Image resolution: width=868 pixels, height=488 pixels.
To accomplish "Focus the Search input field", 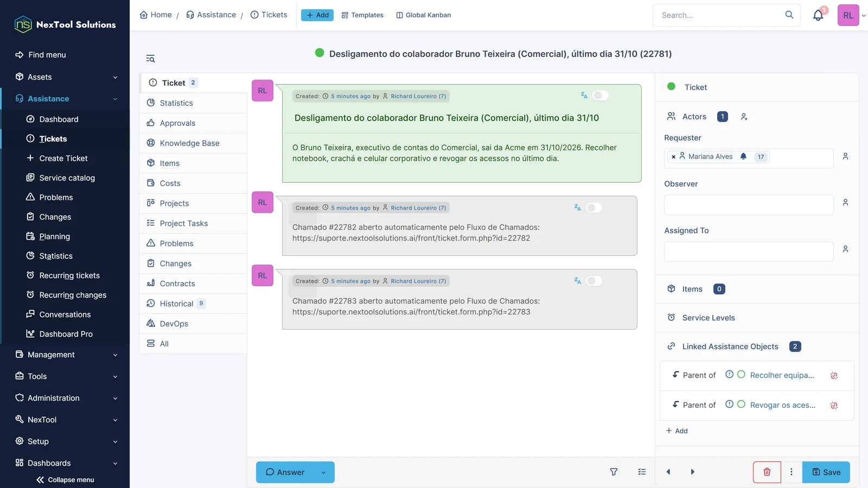I will click(x=719, y=15).
